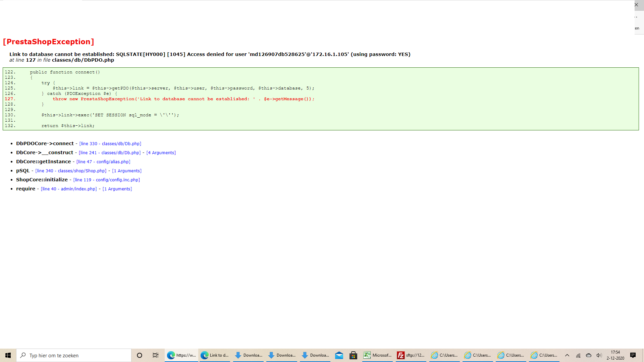Click the taskbar search input field
The image size is (644, 362).
[77, 355]
